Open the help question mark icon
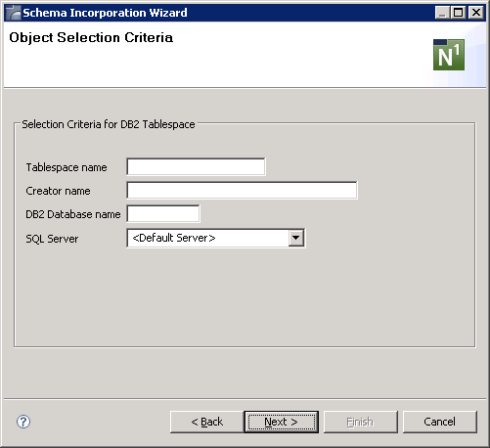Screen dimensions: 490x448 23,422
